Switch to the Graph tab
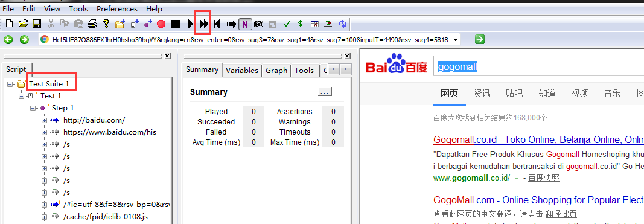Screen dimensions: 644x224 click(x=276, y=70)
